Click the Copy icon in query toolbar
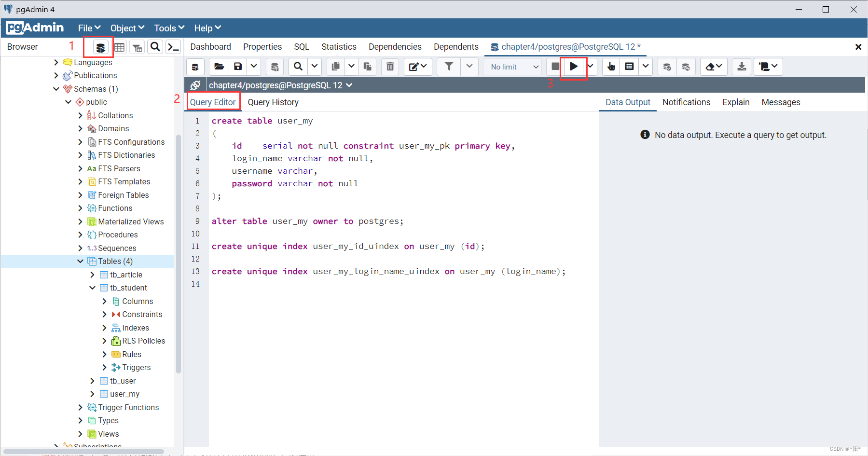The height and width of the screenshot is (456, 868). point(336,67)
